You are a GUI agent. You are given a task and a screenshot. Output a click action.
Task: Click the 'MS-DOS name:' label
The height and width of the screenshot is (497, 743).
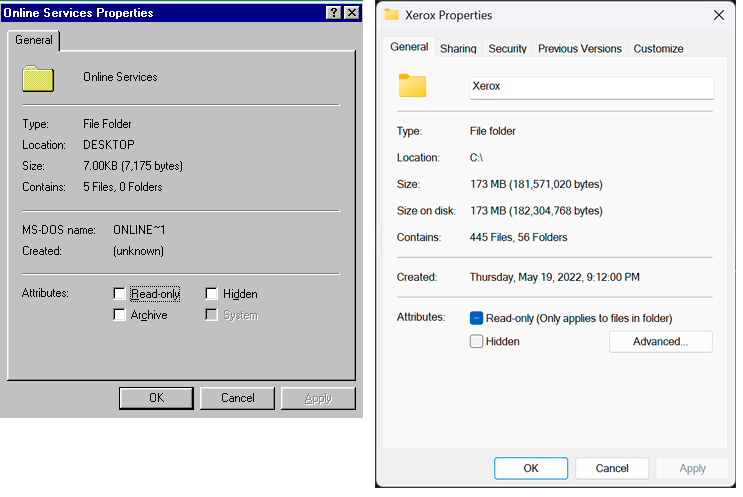click(59, 230)
